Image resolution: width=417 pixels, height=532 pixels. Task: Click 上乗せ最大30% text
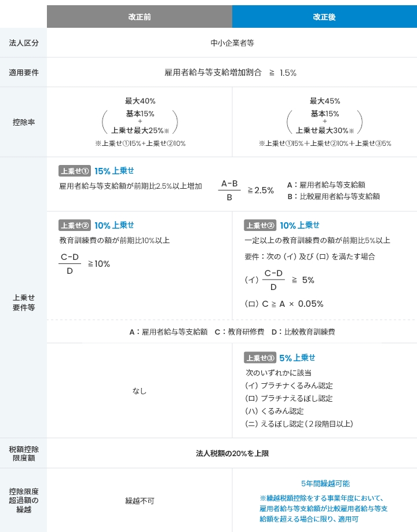325,130
